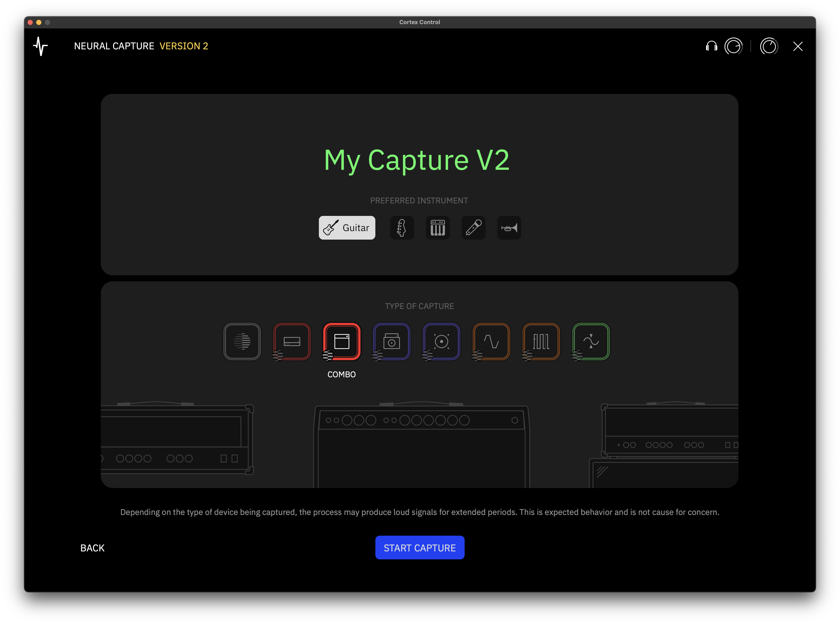The height and width of the screenshot is (624, 840).
Task: Click the Neural DSP waveform logo
Action: pos(41,46)
